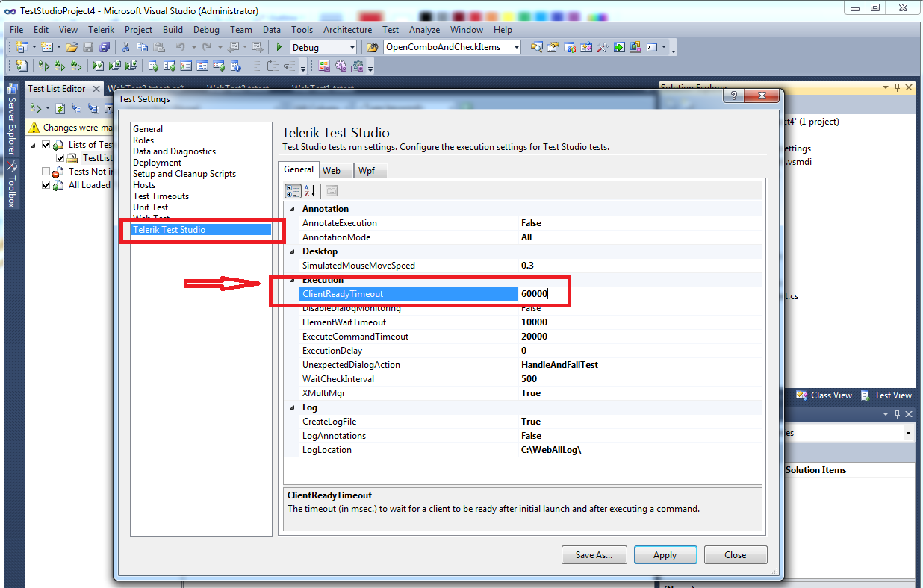
Task: Select the Unit Test settings entry
Action: pyautogui.click(x=150, y=207)
